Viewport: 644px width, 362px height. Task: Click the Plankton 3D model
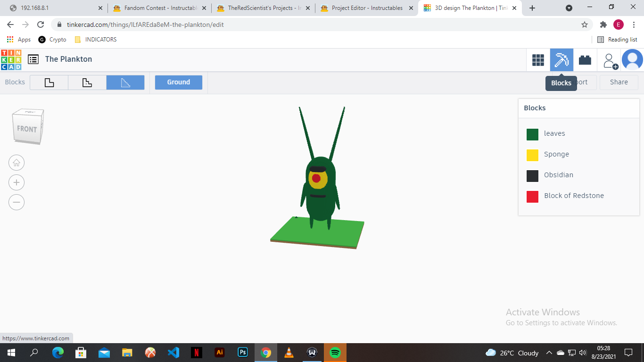point(321,189)
